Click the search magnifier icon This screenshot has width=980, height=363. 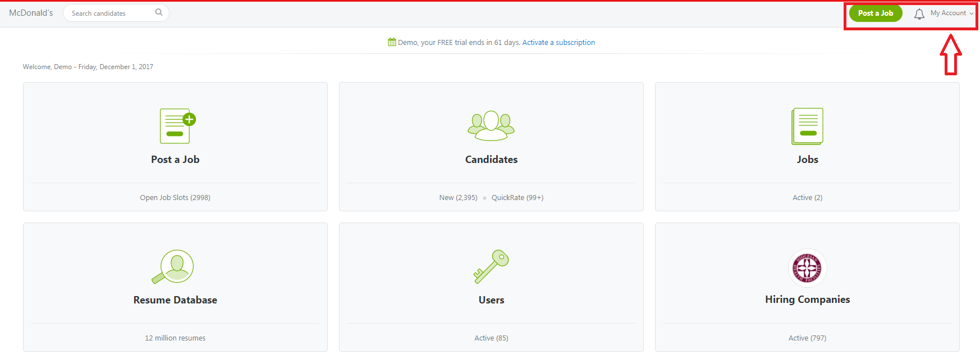point(159,12)
